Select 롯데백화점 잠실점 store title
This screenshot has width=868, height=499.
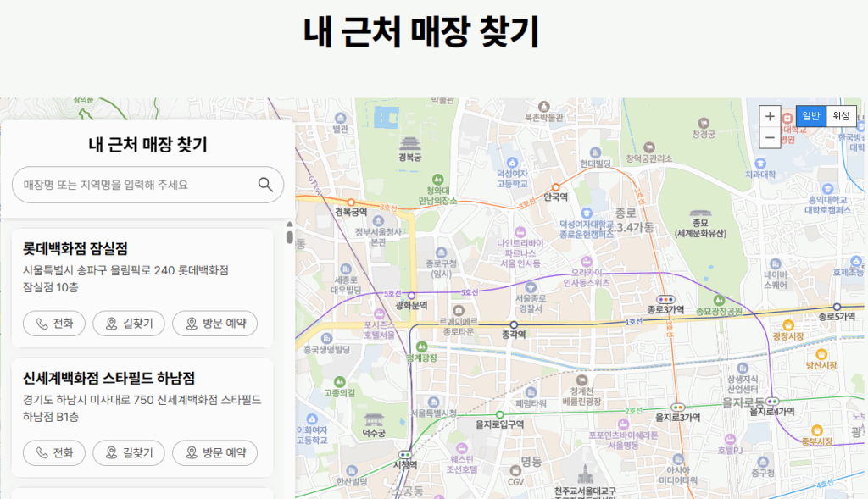75,248
